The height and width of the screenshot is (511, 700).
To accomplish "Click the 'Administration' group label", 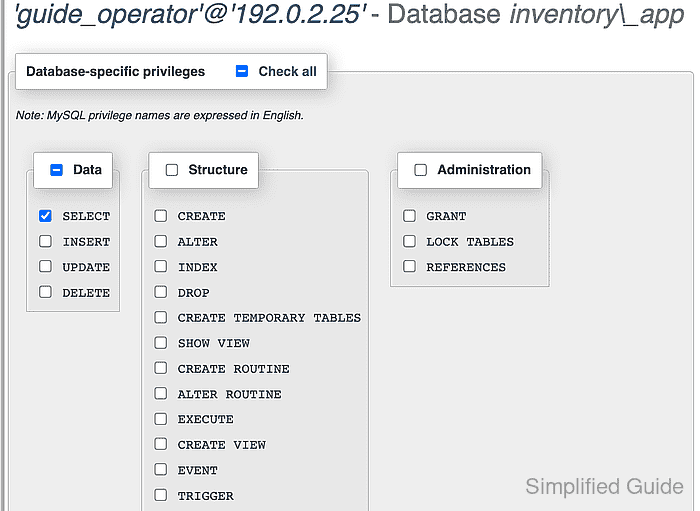I will click(484, 170).
